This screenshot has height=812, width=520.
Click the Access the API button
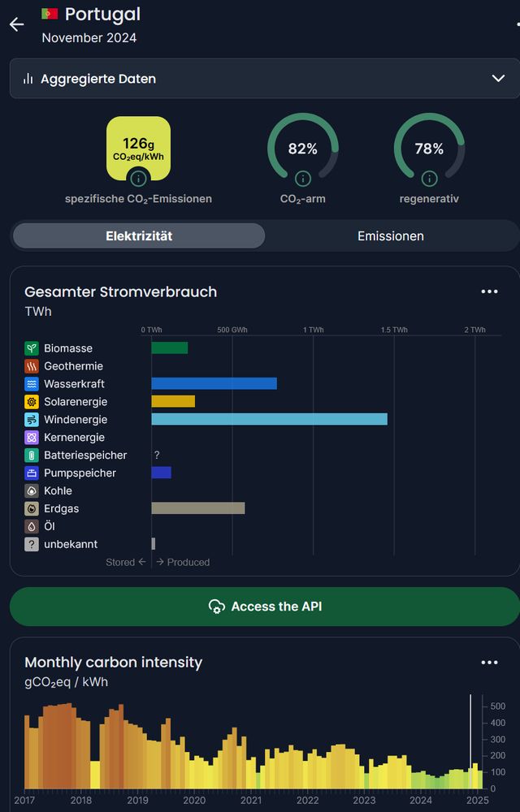click(x=265, y=607)
